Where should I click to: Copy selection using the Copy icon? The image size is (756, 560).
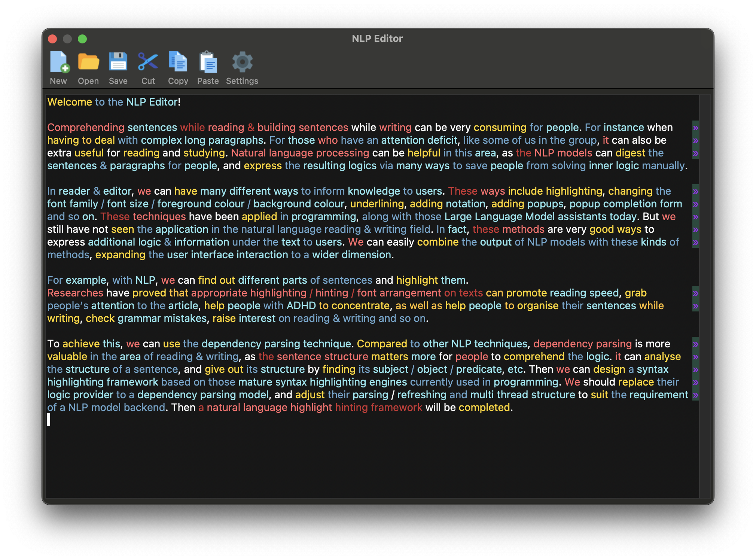click(178, 62)
